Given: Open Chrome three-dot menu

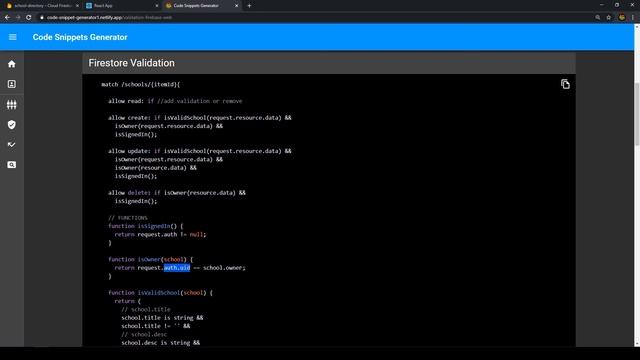Looking at the screenshot, I should [x=633, y=18].
